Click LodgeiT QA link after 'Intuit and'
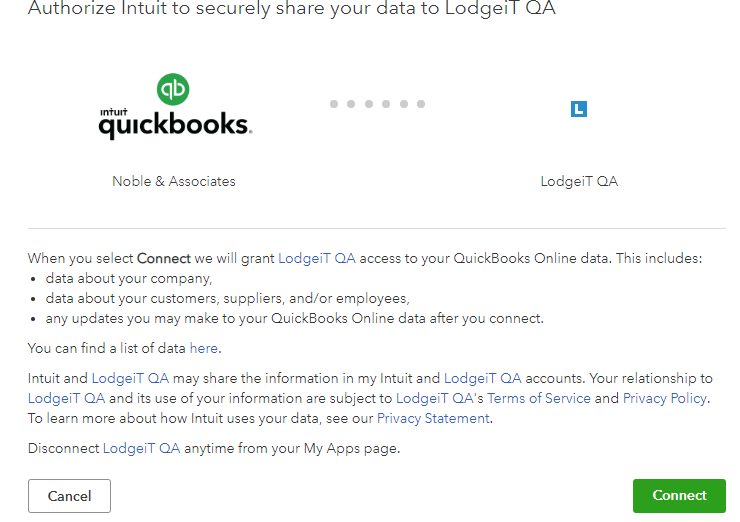 (130, 379)
